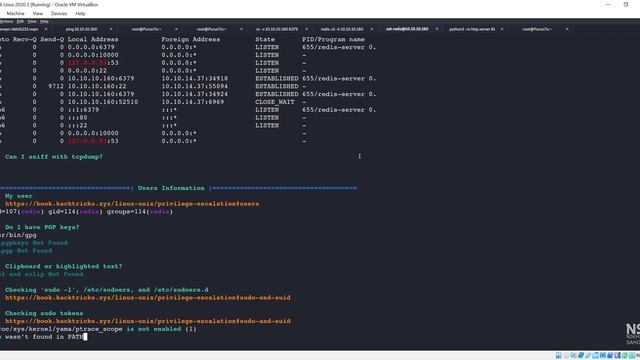Screen dimensions: 640x360
Task: Click the Local Address column header
Action: 93,40
